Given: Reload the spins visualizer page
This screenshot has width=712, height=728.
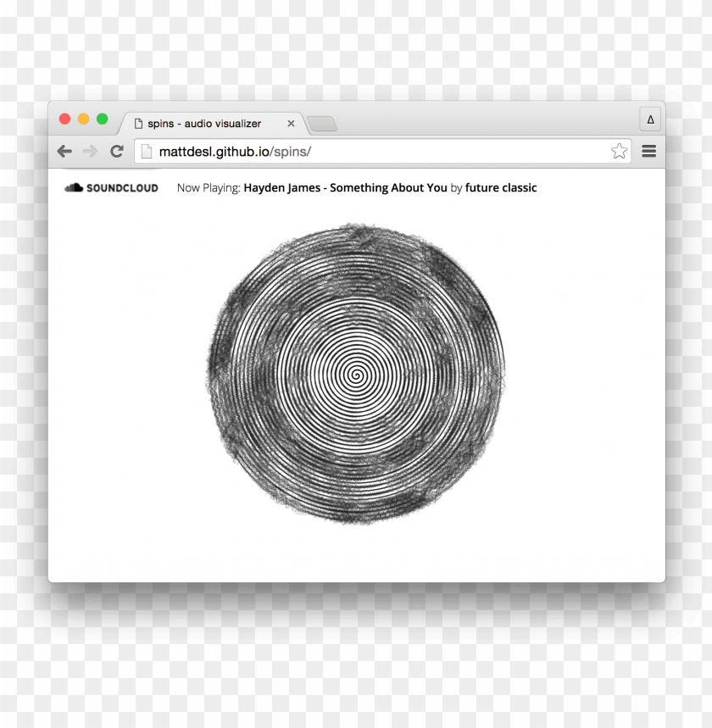Looking at the screenshot, I should [117, 151].
